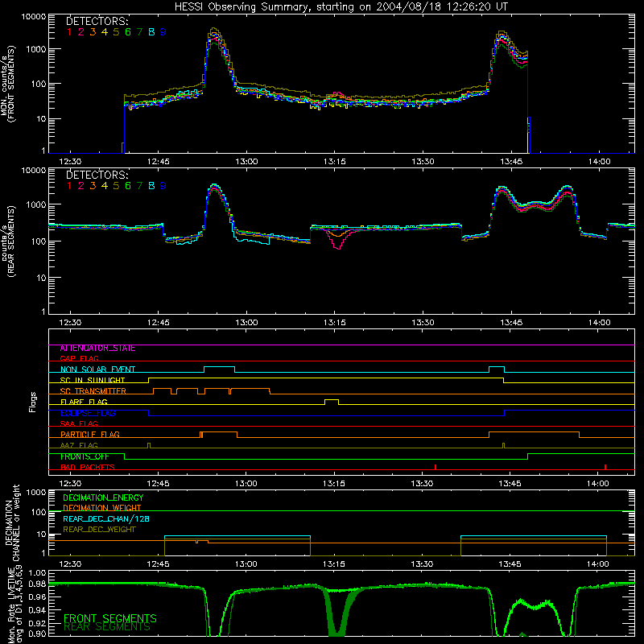Click the ATTENUATOR_STATE flag label
This screenshot has height=644, width=644.
[97, 349]
